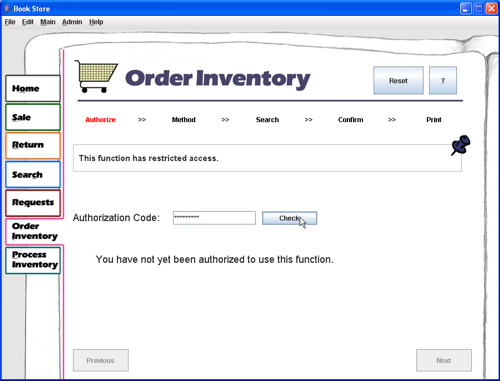Viewport: 500px width, 381px height.
Task: Switch to the Sale sidebar tab
Action: 33,117
